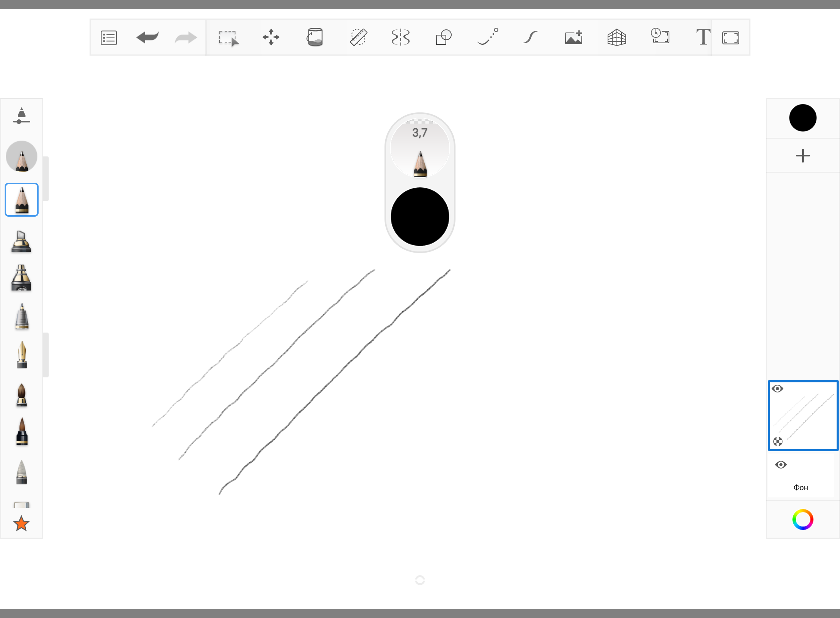Open the Perspective Guides grid tool

point(616,37)
